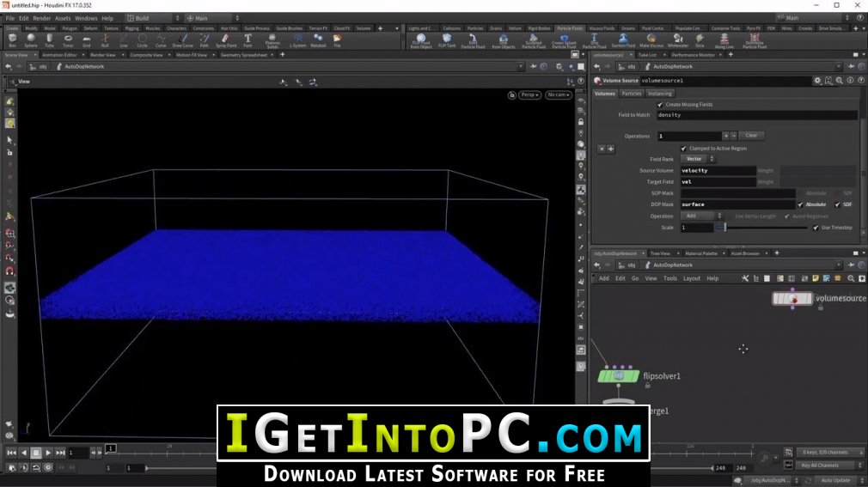Click the Source Volume velocity field
868x487 pixels.
tap(718, 170)
